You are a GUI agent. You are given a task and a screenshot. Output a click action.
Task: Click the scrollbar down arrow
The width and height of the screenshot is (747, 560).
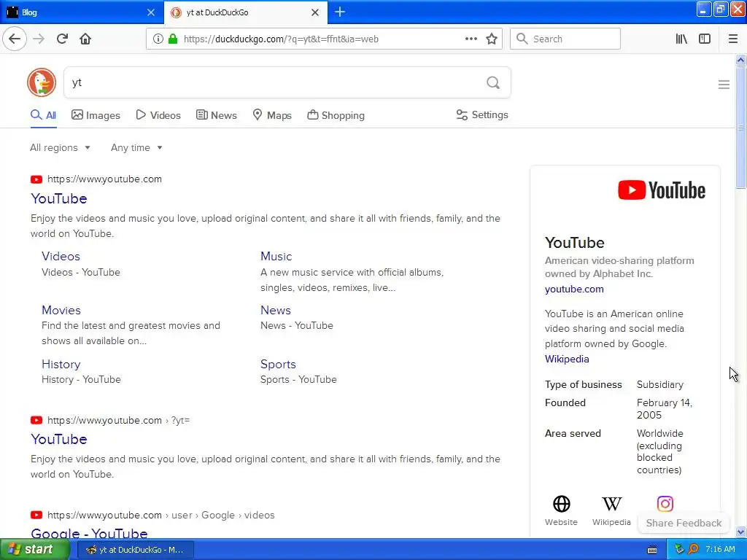pos(740,532)
